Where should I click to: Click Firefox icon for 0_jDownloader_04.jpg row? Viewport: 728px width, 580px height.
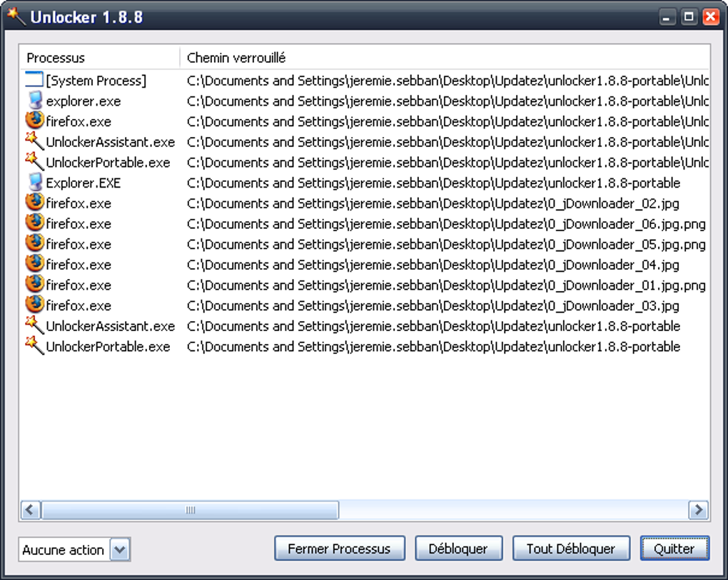(x=34, y=263)
